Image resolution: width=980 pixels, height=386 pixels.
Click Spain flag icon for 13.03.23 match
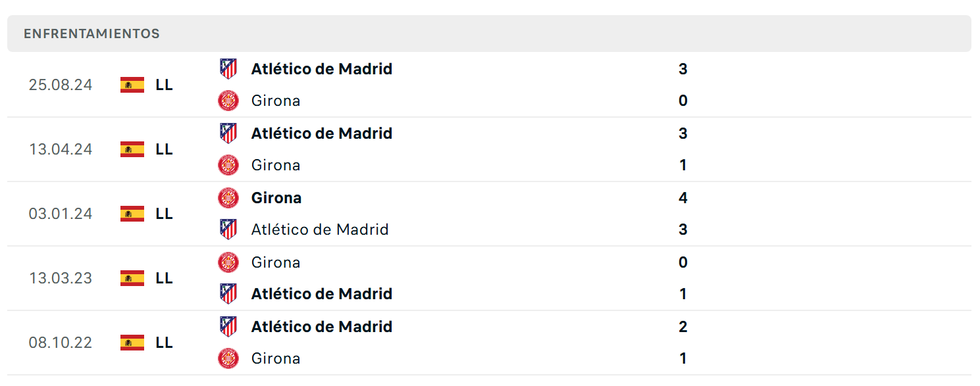[132, 278]
